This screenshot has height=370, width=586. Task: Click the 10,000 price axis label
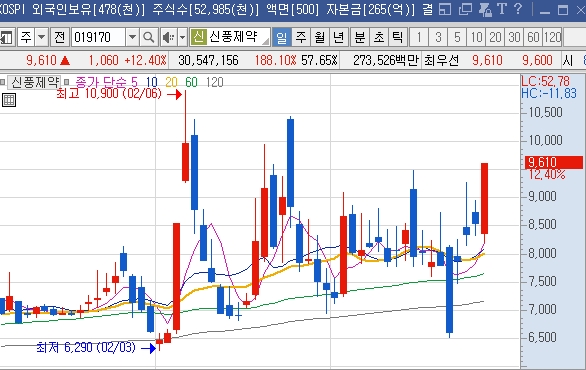[x=545, y=140]
